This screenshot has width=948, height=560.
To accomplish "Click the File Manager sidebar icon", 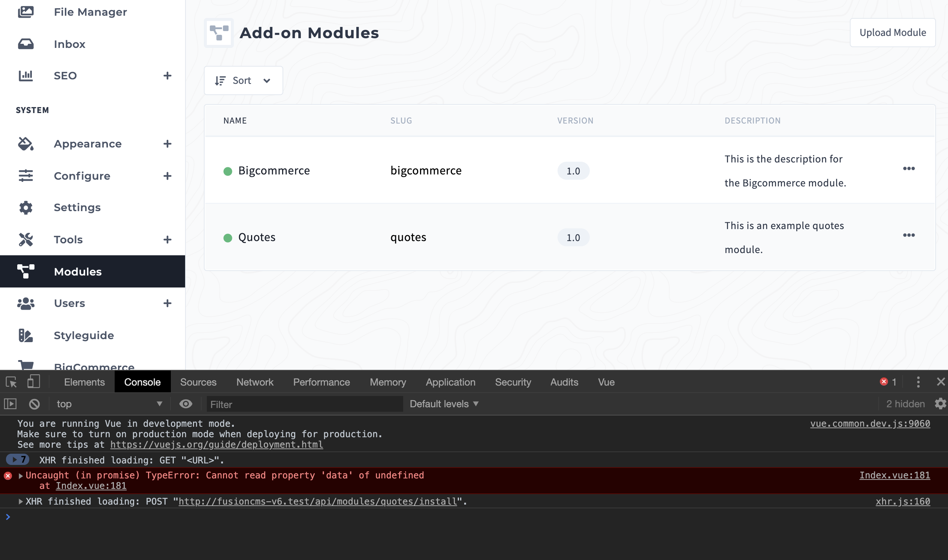I will pos(25,12).
